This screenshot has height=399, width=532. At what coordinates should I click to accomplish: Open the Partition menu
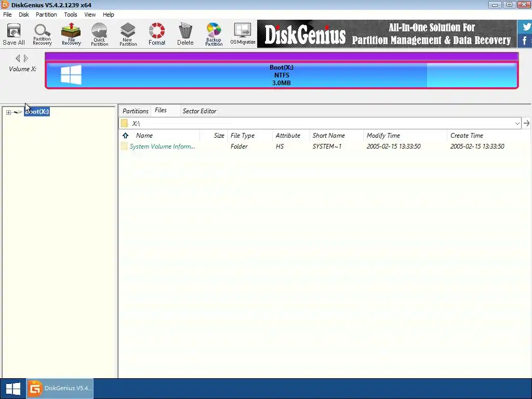46,15
